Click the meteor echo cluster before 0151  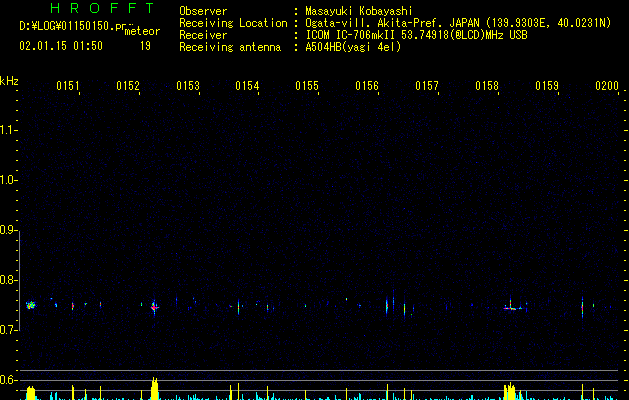(31, 305)
